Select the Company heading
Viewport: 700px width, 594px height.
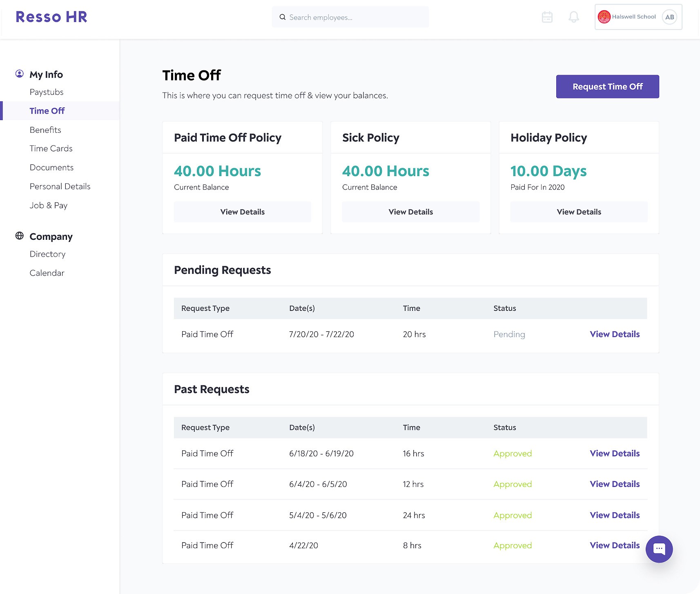[x=51, y=237]
